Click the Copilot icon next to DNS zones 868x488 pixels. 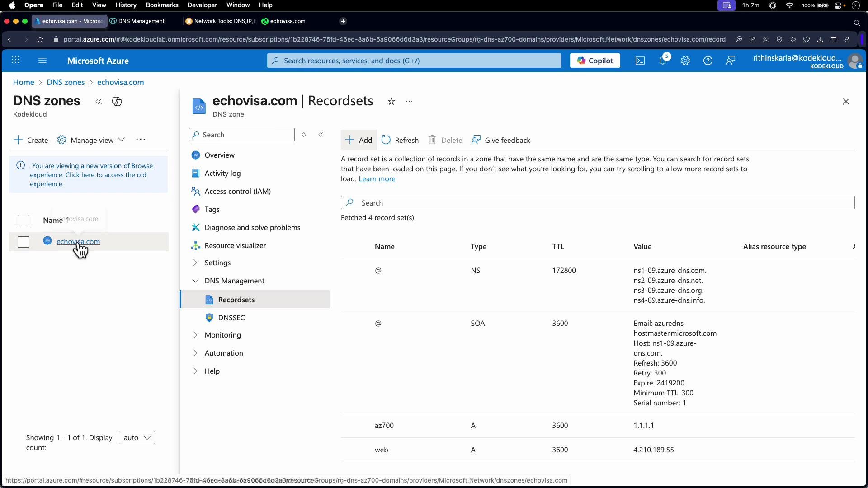(x=117, y=101)
